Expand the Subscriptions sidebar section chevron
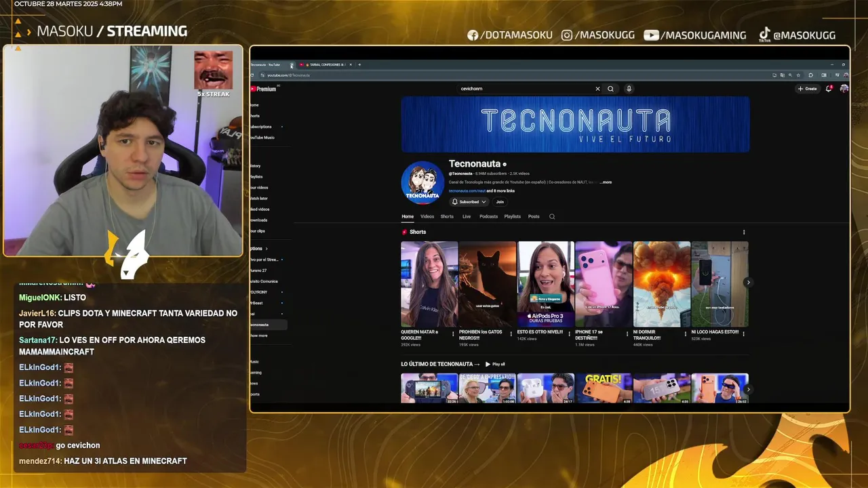 [x=267, y=249]
